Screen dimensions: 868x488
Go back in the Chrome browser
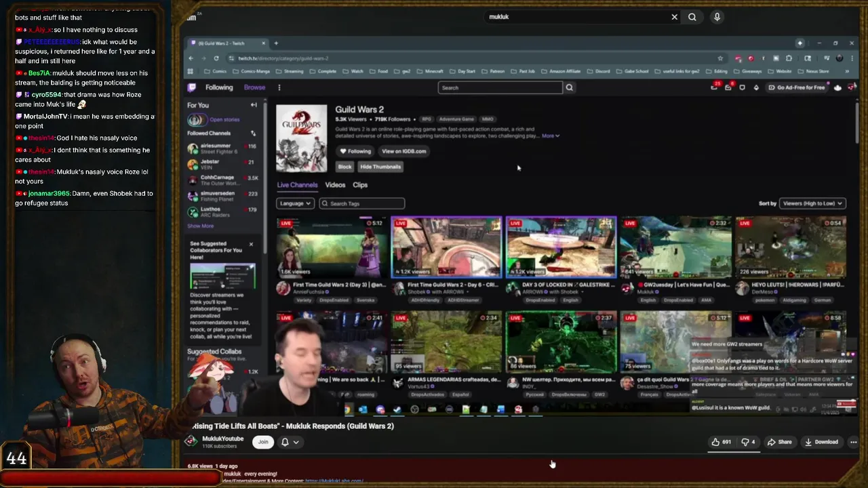(x=191, y=58)
